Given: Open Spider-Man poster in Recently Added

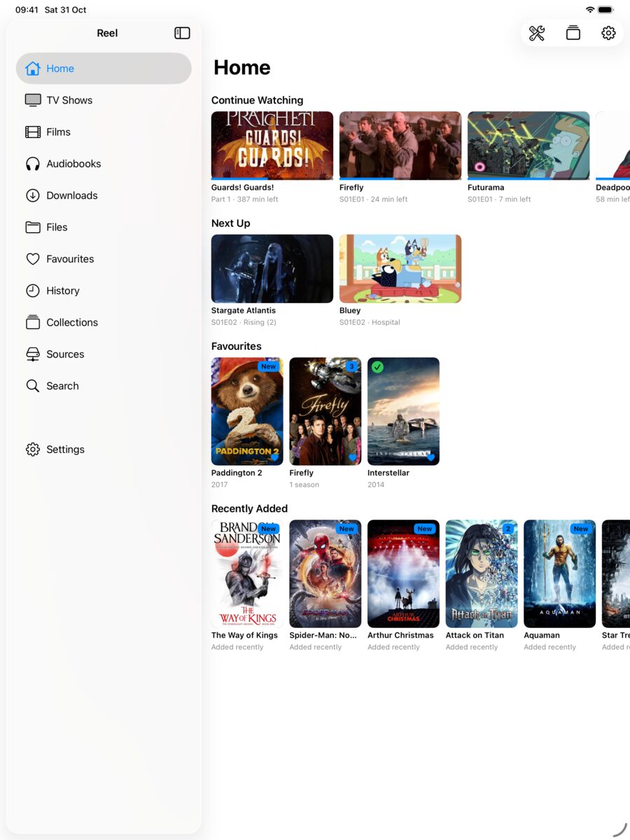Looking at the screenshot, I should [x=325, y=574].
